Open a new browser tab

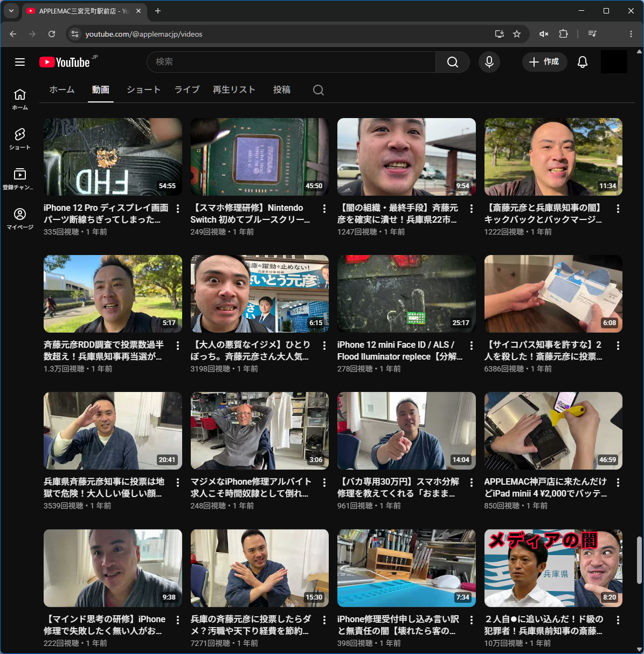coord(158,11)
